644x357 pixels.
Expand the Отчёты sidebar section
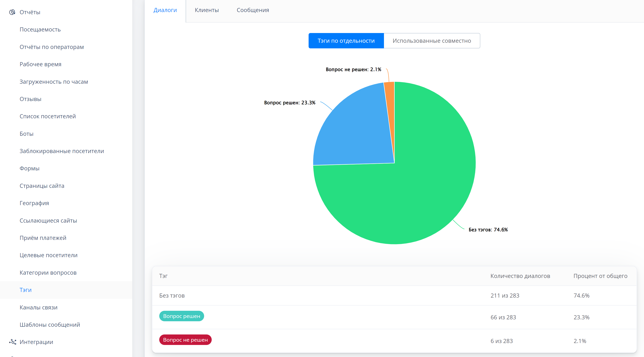point(30,12)
